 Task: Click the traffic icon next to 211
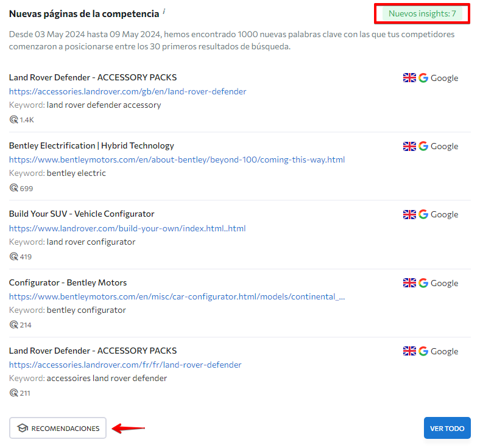coord(14,393)
